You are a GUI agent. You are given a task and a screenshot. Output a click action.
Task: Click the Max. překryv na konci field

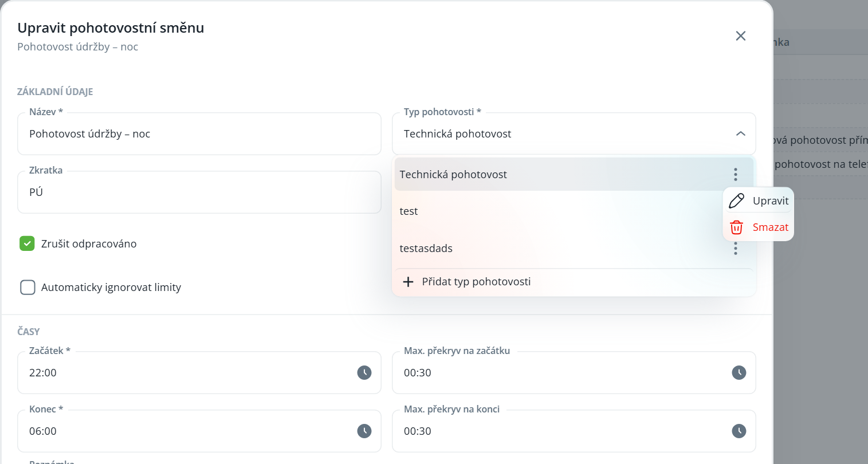574,431
